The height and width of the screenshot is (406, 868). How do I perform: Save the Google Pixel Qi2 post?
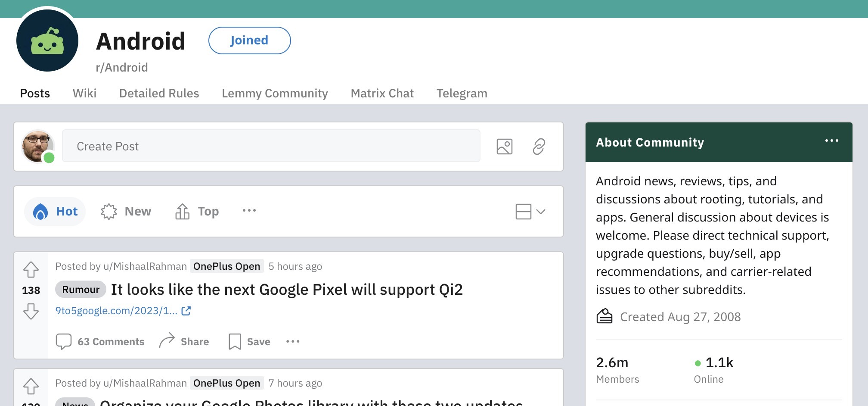[249, 341]
